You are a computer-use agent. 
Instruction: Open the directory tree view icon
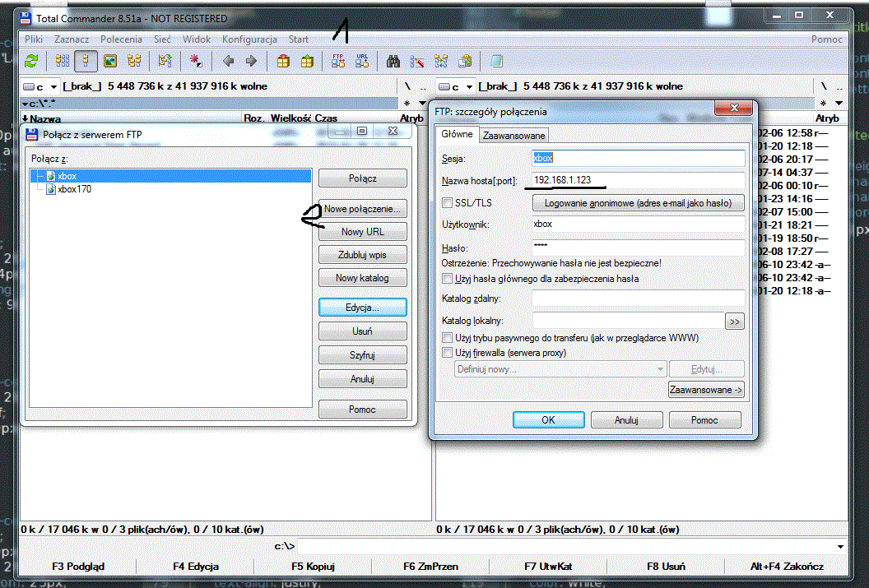(x=134, y=61)
